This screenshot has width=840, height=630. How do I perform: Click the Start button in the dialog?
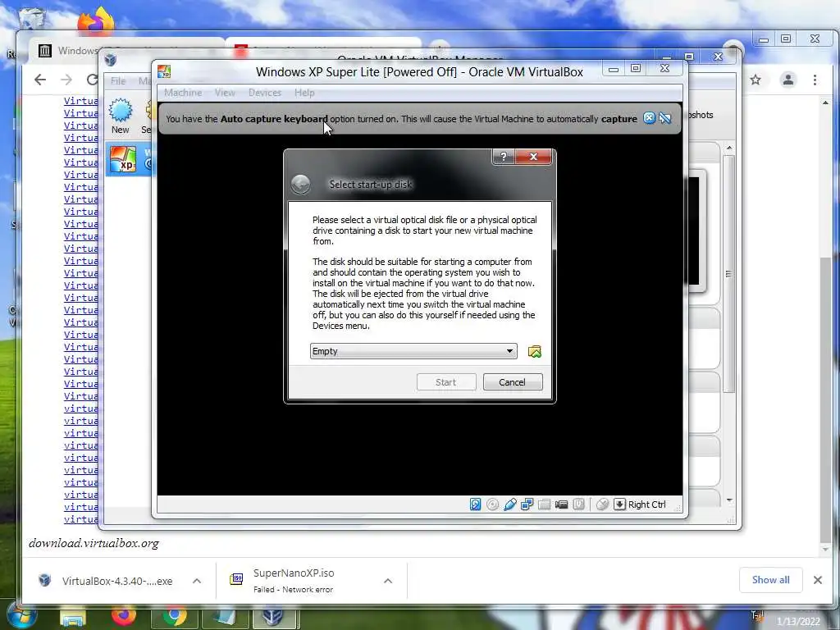446,382
